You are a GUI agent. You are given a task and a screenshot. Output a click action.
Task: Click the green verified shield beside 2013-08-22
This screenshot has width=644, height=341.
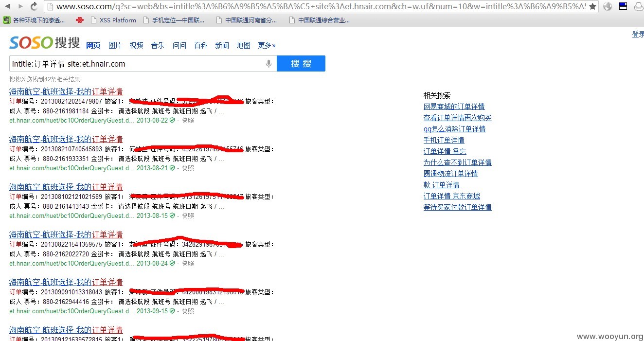tap(172, 120)
